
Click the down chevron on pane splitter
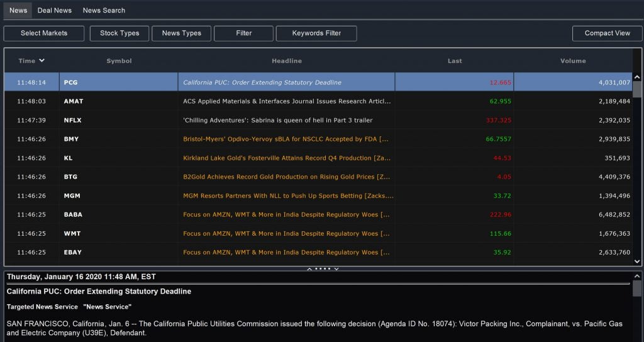point(336,269)
